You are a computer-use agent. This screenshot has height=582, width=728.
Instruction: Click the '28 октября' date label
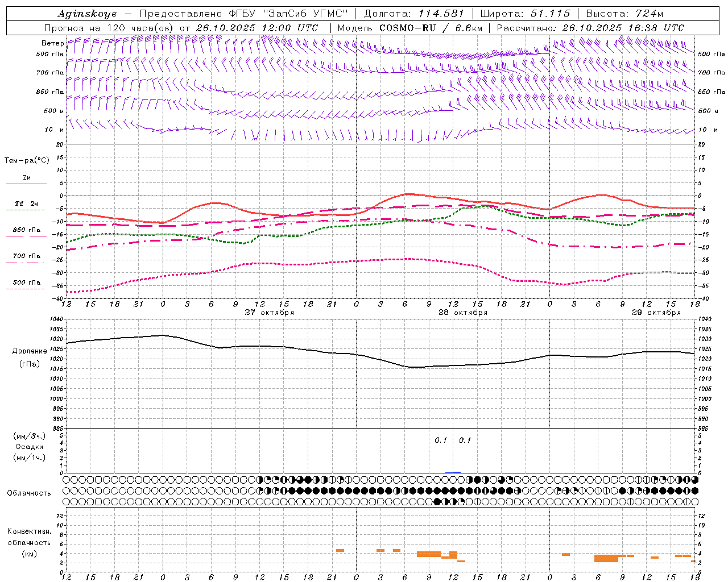tap(463, 313)
